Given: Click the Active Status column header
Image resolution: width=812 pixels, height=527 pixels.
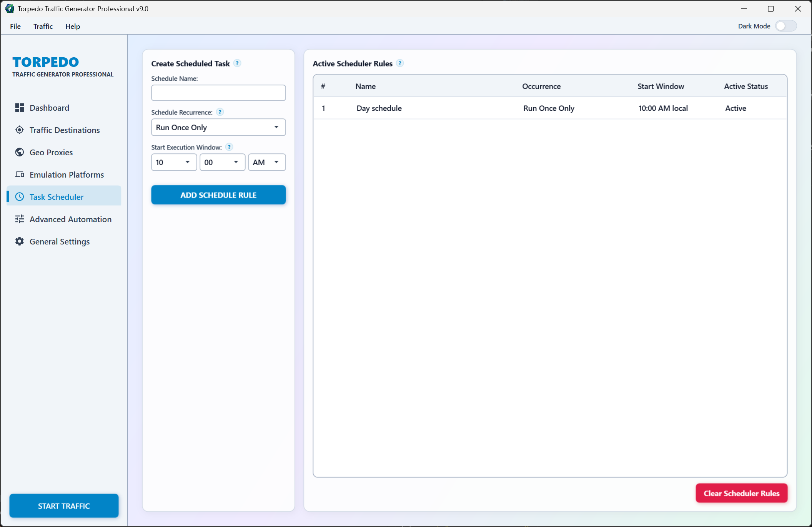Looking at the screenshot, I should (746, 86).
